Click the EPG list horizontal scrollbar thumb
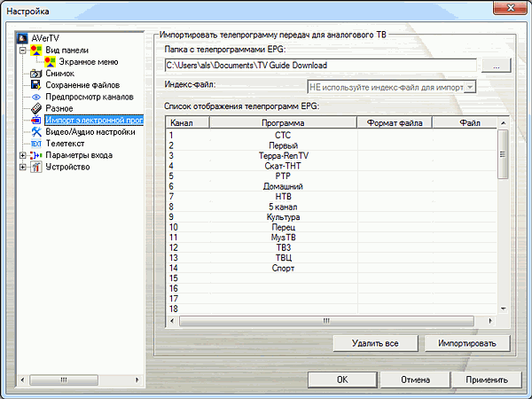This screenshot has height=399, width=532. click(326, 321)
